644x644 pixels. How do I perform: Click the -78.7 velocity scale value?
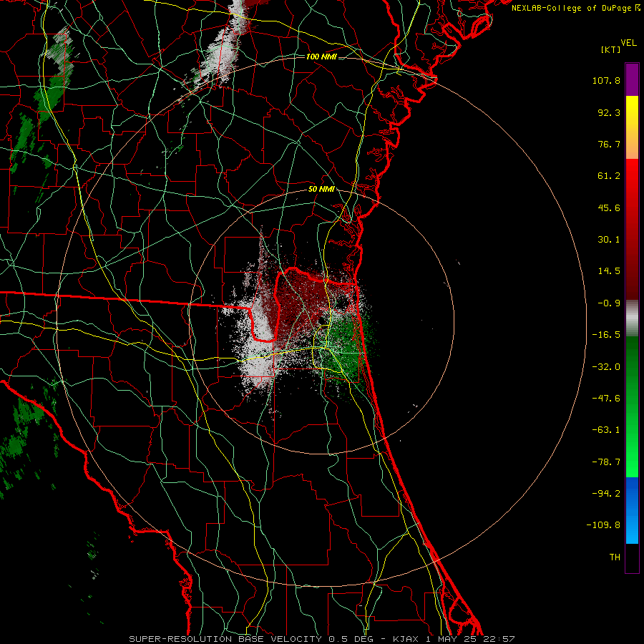tap(606, 462)
